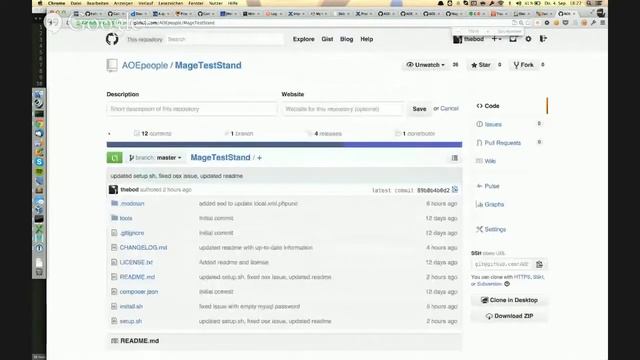Open CHANGELOG.md file
Viewport: 640px width, 360px height.
click(x=143, y=248)
